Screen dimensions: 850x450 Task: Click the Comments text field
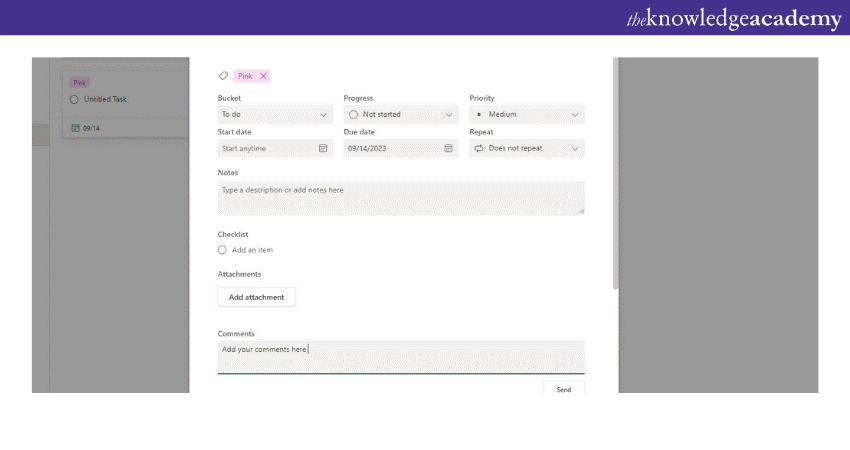(400, 356)
